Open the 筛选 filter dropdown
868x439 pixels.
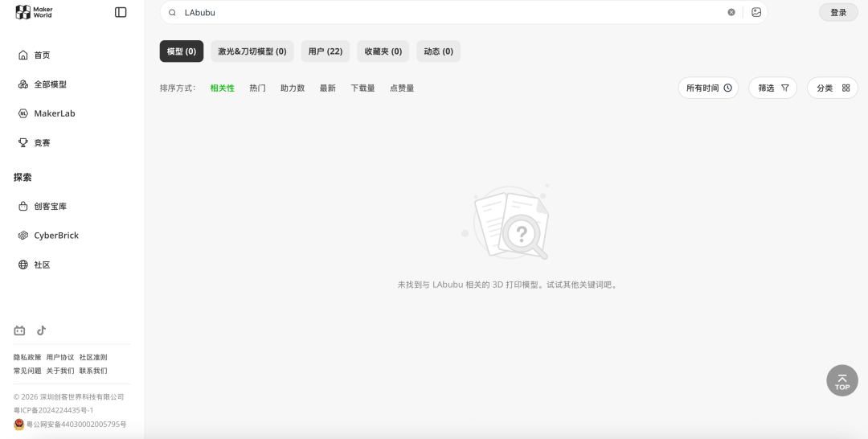[772, 88]
